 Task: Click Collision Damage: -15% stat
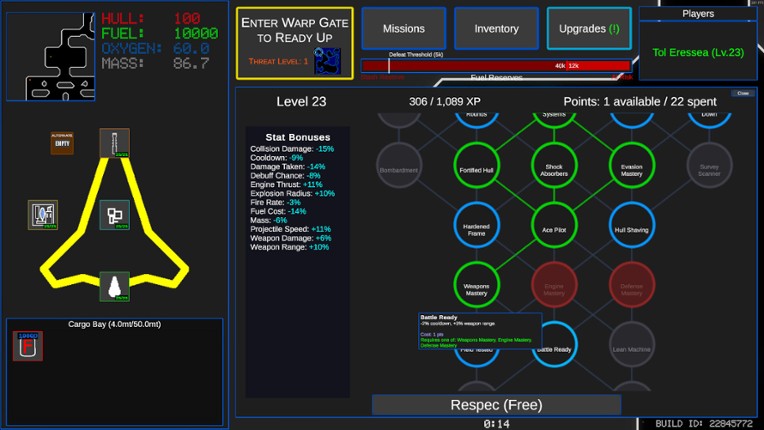[x=292, y=149]
